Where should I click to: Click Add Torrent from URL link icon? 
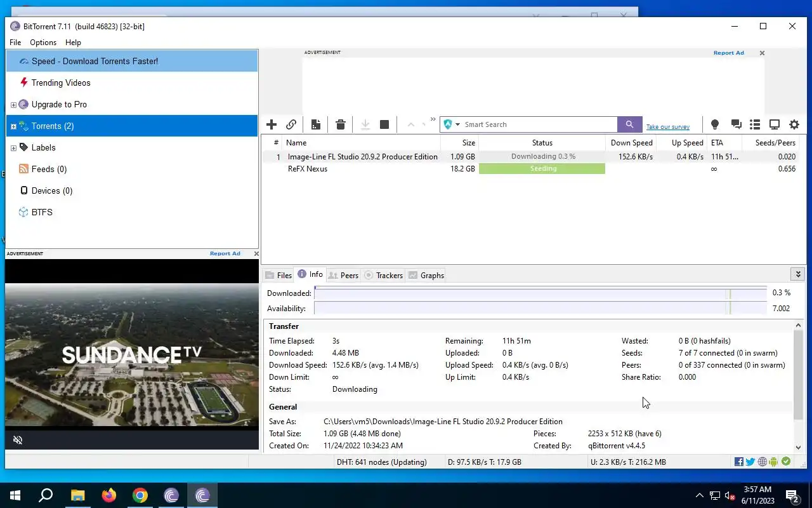pos(291,124)
